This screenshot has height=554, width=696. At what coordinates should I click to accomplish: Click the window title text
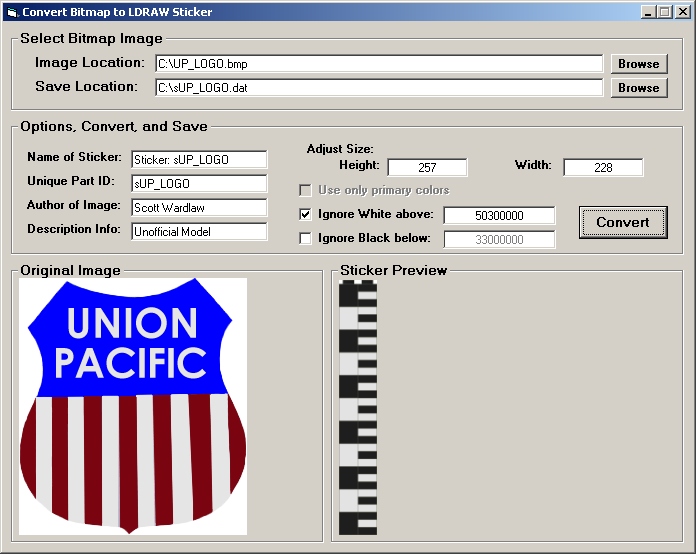[117, 12]
